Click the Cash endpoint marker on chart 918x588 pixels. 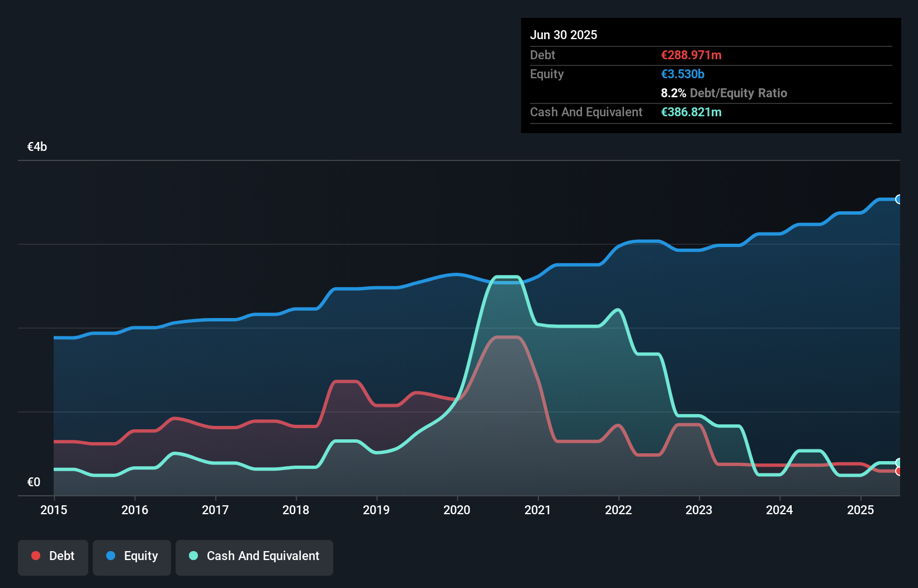click(x=899, y=463)
